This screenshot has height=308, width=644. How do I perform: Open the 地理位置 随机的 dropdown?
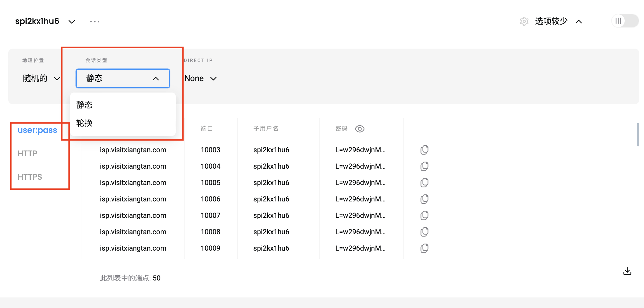pyautogui.click(x=42, y=78)
